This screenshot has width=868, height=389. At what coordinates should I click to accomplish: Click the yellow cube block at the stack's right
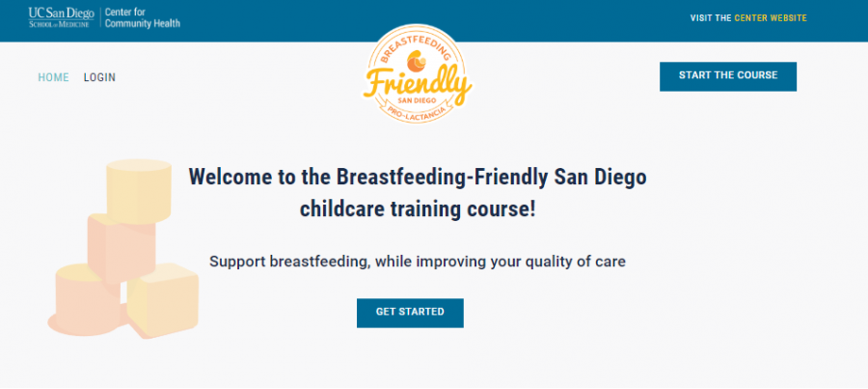(164, 301)
